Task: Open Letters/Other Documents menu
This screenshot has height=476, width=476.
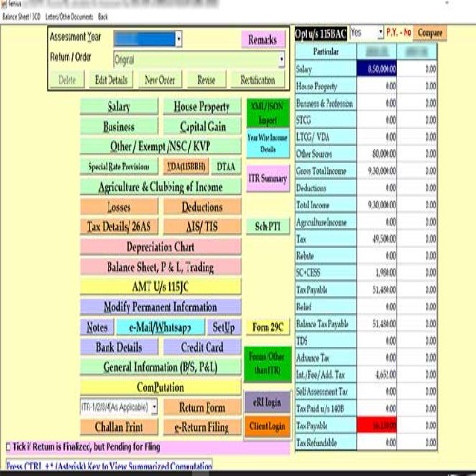Action: (x=69, y=16)
